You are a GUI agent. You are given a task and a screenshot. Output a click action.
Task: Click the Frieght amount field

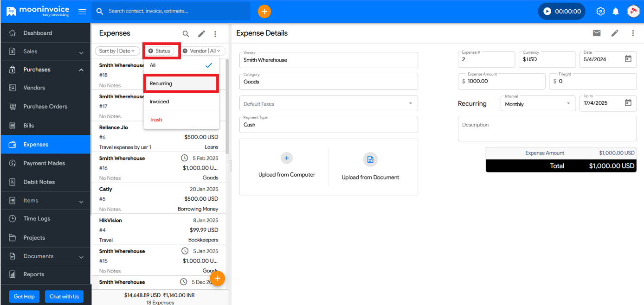592,81
